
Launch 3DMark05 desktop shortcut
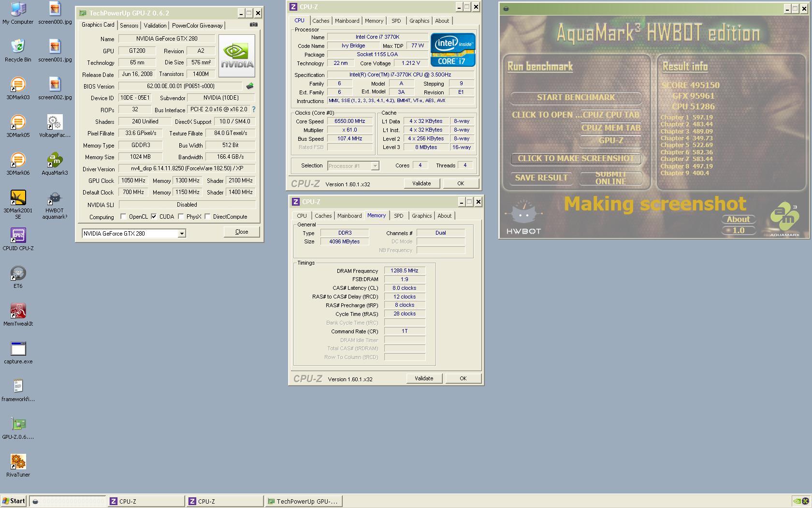(x=18, y=126)
